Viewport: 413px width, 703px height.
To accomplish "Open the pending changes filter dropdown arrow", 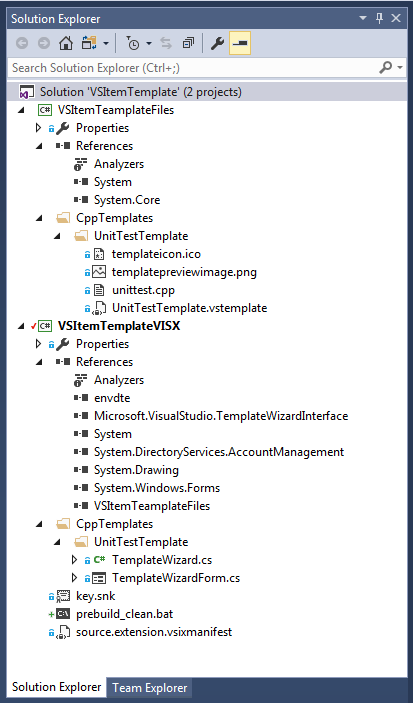I will [x=149, y=43].
